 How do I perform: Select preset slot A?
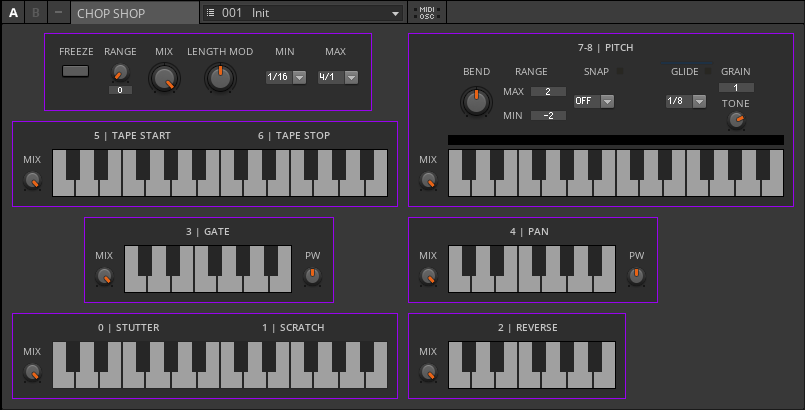click(x=13, y=12)
